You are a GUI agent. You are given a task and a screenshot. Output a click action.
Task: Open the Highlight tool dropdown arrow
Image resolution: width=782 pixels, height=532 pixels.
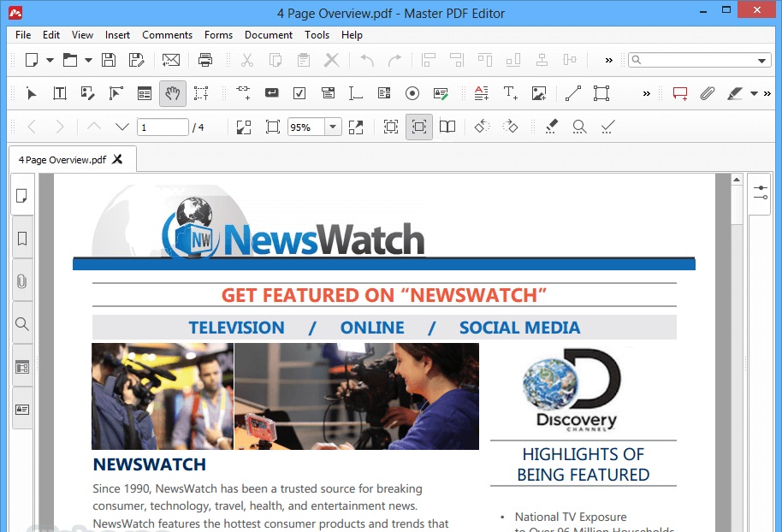(x=754, y=93)
